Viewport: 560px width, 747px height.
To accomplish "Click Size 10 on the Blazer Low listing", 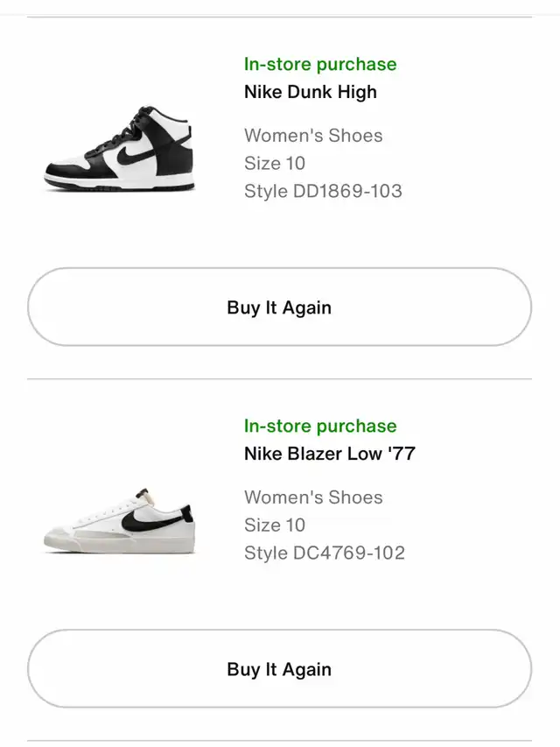I will click(x=275, y=525).
